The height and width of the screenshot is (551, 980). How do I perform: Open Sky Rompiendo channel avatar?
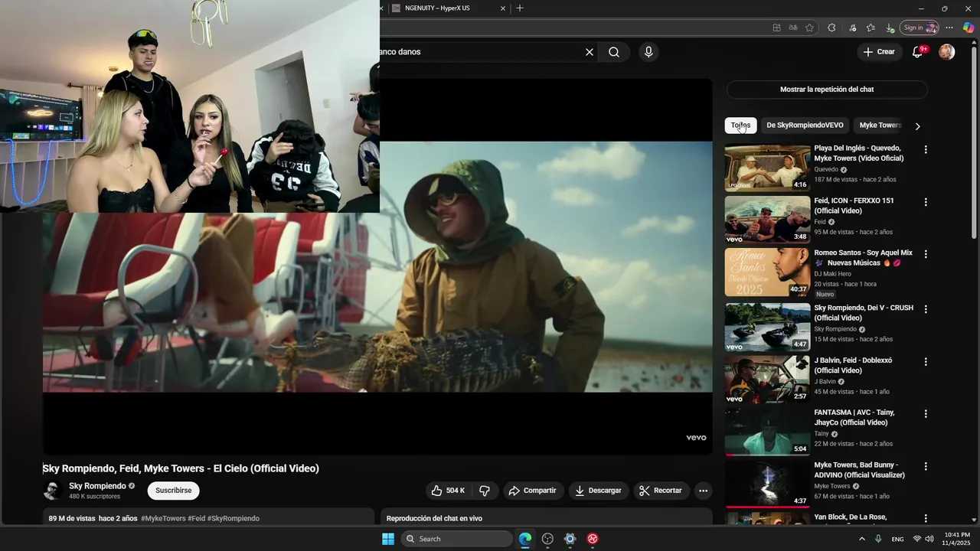[52, 491]
